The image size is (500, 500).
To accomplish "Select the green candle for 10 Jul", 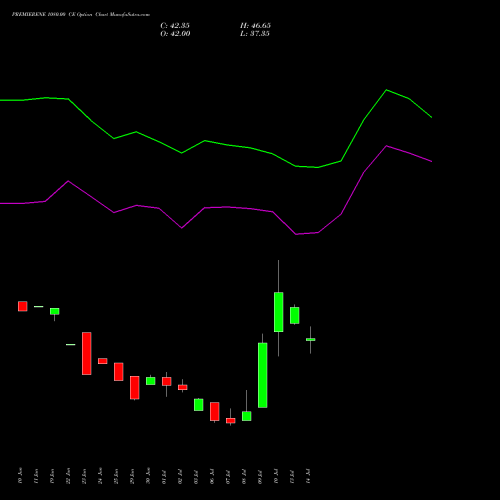I will pyautogui.click(x=279, y=312).
